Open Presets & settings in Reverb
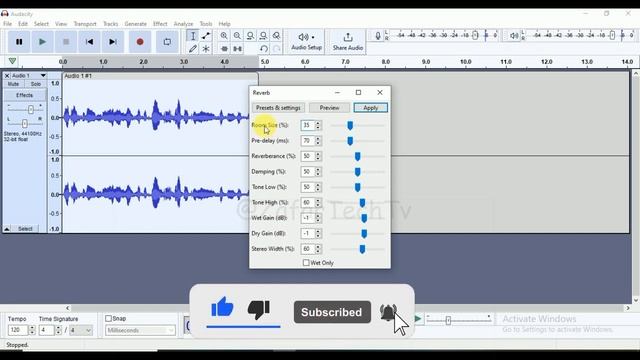 278,108
